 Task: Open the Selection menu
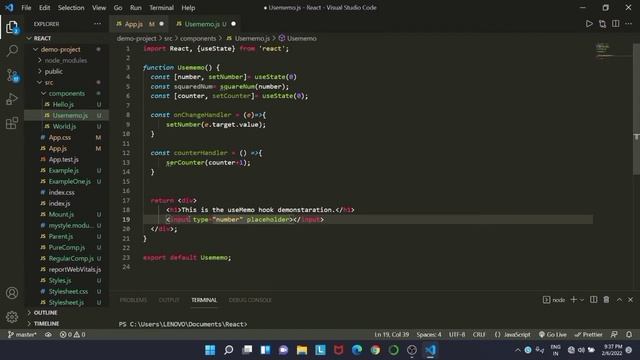coord(71,8)
